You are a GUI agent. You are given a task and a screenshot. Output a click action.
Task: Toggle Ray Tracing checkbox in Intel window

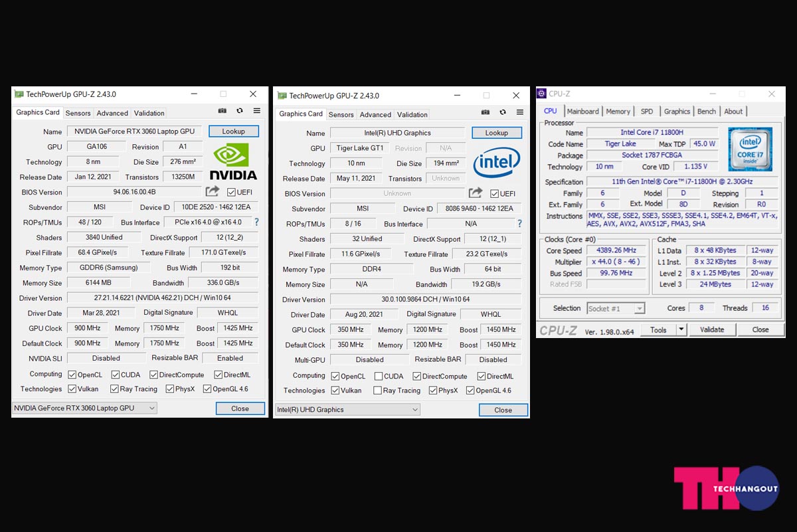377,390
